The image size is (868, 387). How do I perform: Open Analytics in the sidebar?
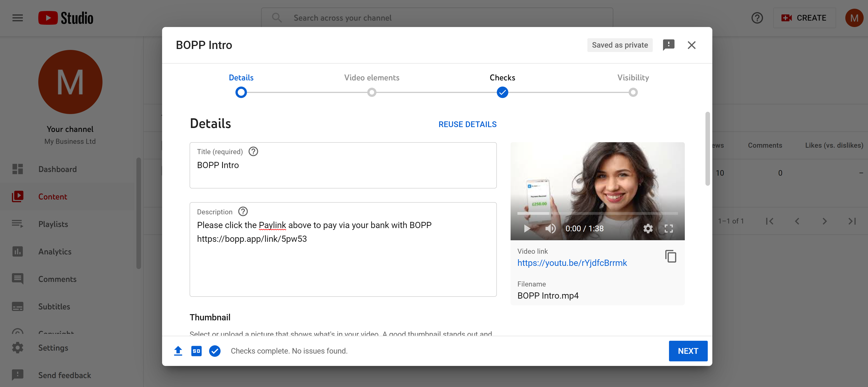(67, 251)
